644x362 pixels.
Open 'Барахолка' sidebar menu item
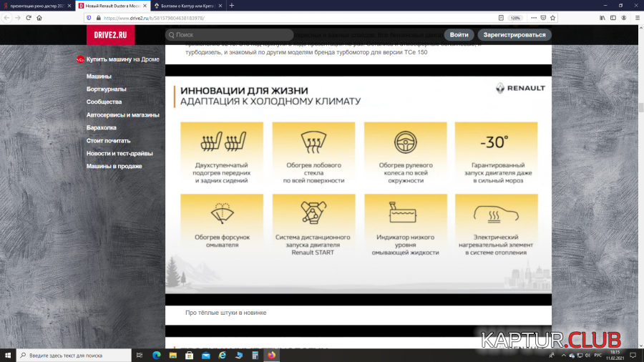[102, 127]
